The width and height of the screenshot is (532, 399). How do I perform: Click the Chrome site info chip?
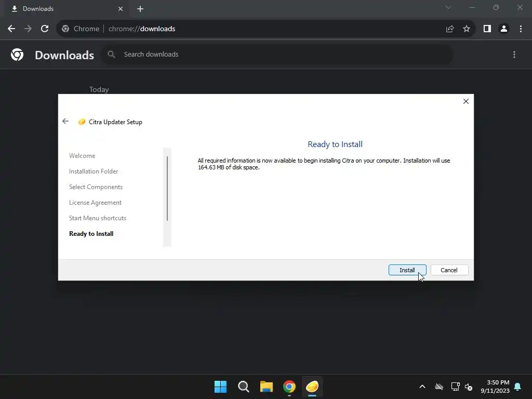click(x=81, y=29)
